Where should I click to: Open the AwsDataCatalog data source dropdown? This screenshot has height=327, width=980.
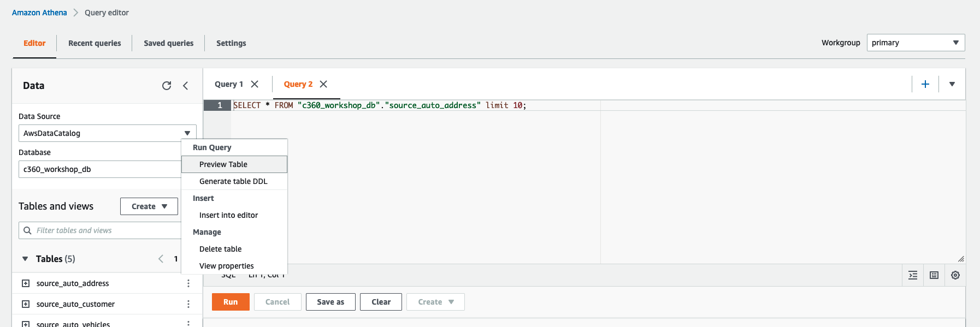[107, 133]
